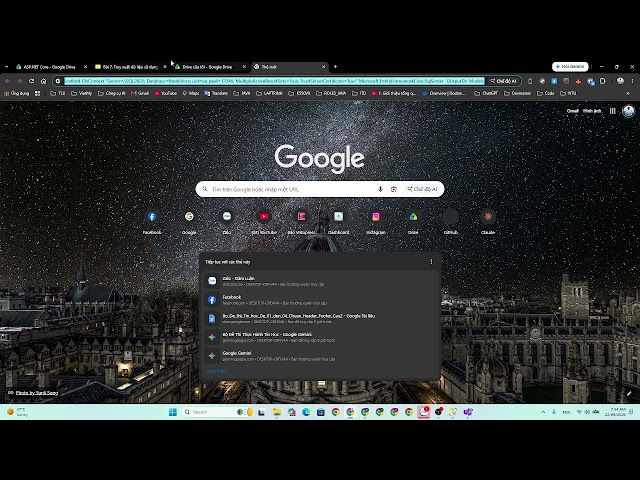This screenshot has width=640, height=480.
Task: Open the Facebook entry in the suggestions list
Action: [320, 300]
